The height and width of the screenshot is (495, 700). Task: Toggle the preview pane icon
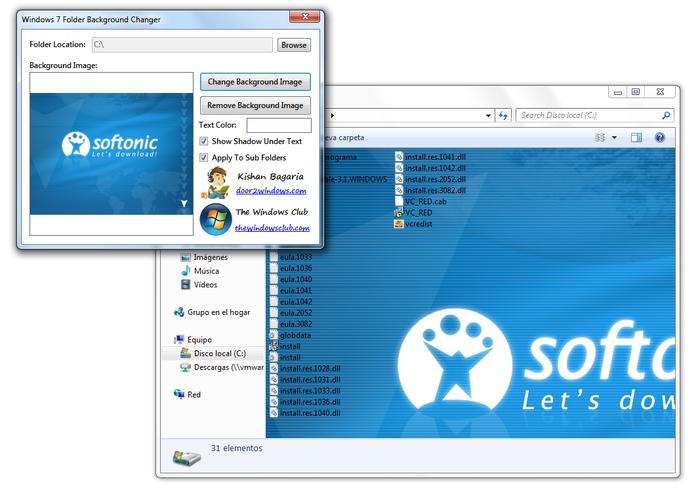pos(636,137)
